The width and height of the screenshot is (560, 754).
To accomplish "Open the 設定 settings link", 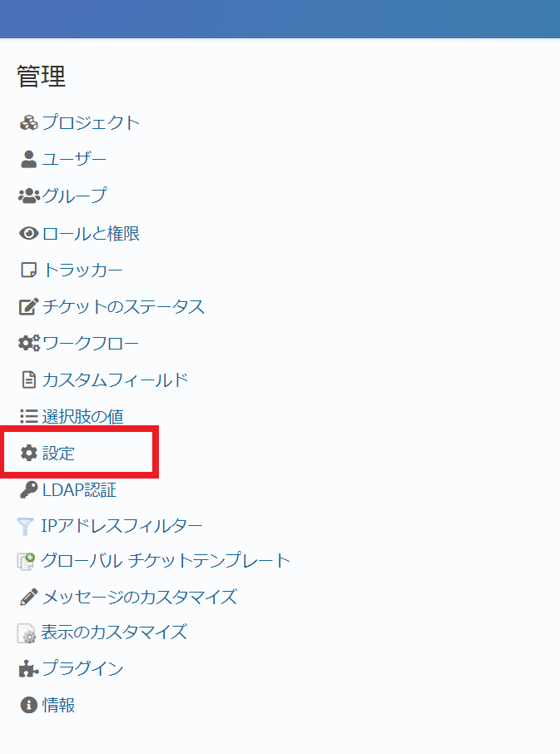I will click(x=58, y=454).
